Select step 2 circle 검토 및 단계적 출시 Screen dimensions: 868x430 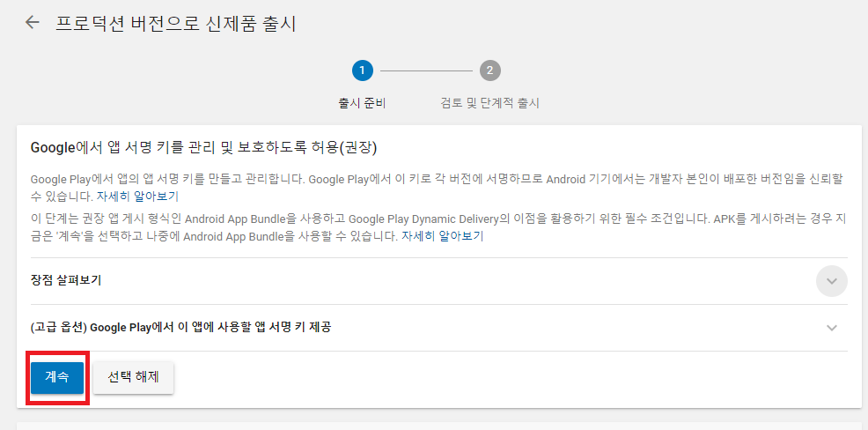490,70
